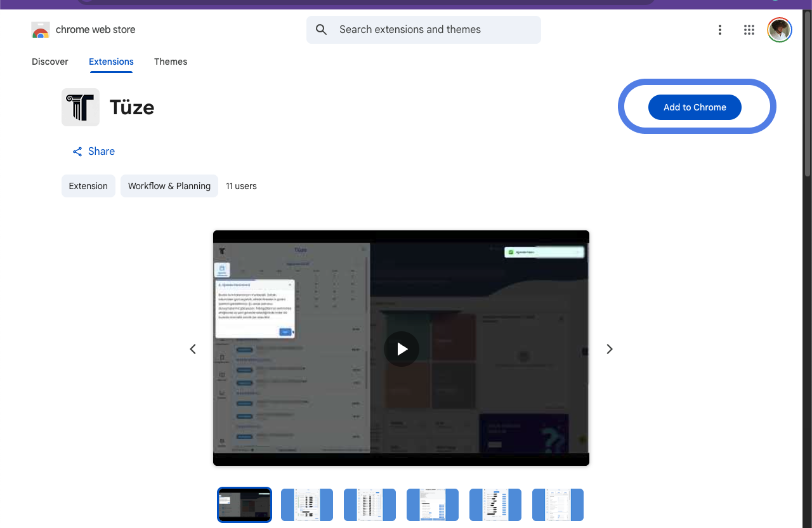Go to the Themes tab
The image size is (812, 528).
point(171,62)
